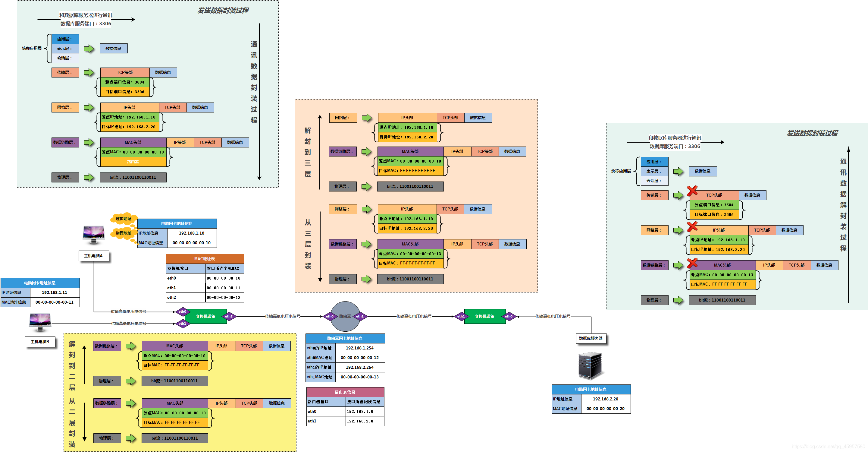Click green arrow beside 物理层 in 从二层封装 section

[131, 438]
